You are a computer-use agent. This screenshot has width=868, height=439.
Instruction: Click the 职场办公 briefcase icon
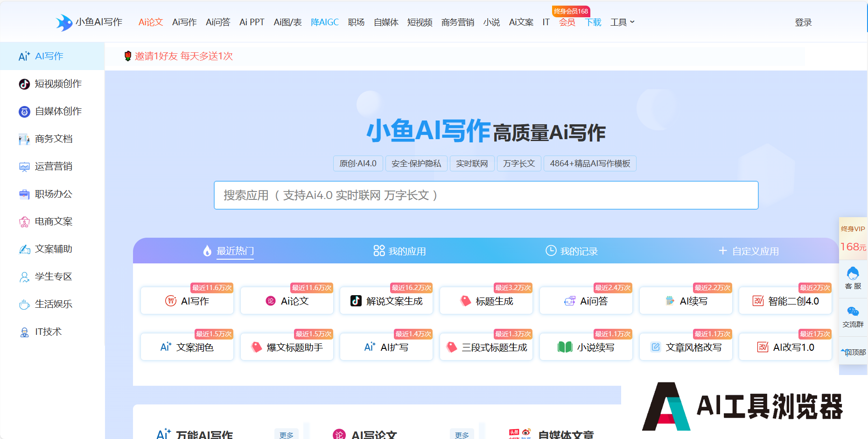pyautogui.click(x=24, y=194)
